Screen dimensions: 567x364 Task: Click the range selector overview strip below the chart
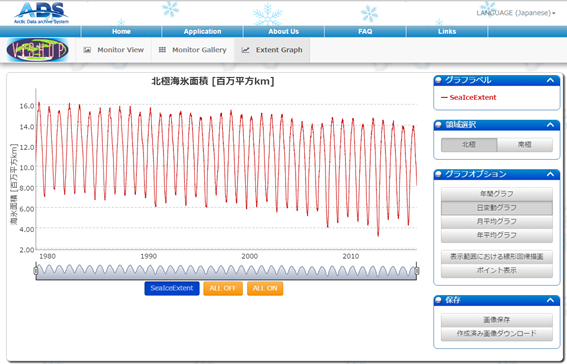pos(226,271)
